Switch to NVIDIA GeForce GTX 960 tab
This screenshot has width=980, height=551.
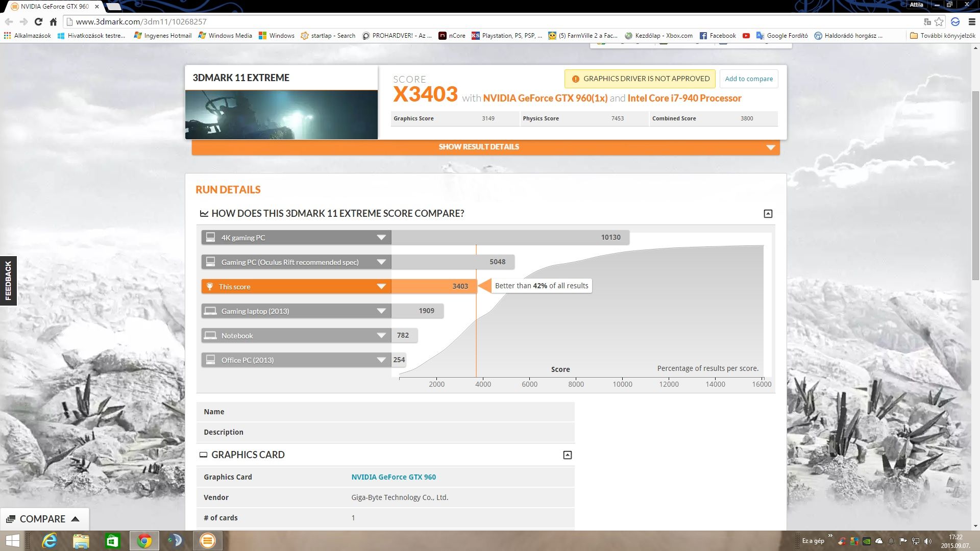(x=54, y=7)
